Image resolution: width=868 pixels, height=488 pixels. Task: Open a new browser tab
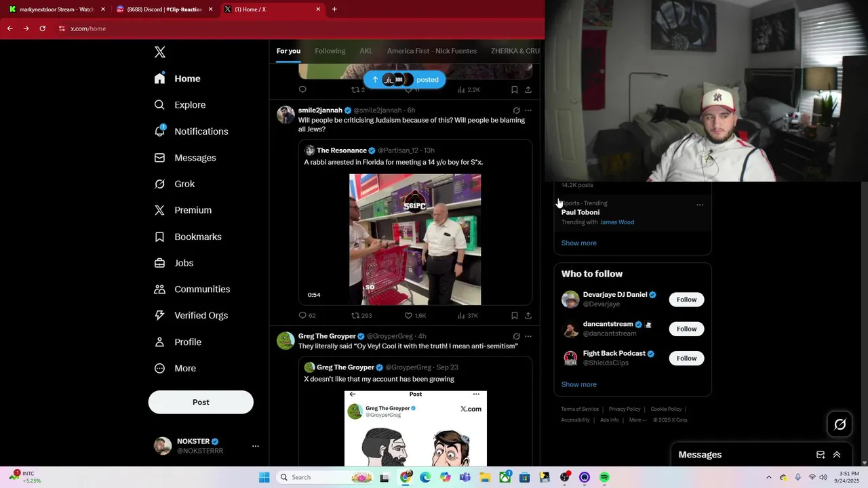[x=334, y=9]
